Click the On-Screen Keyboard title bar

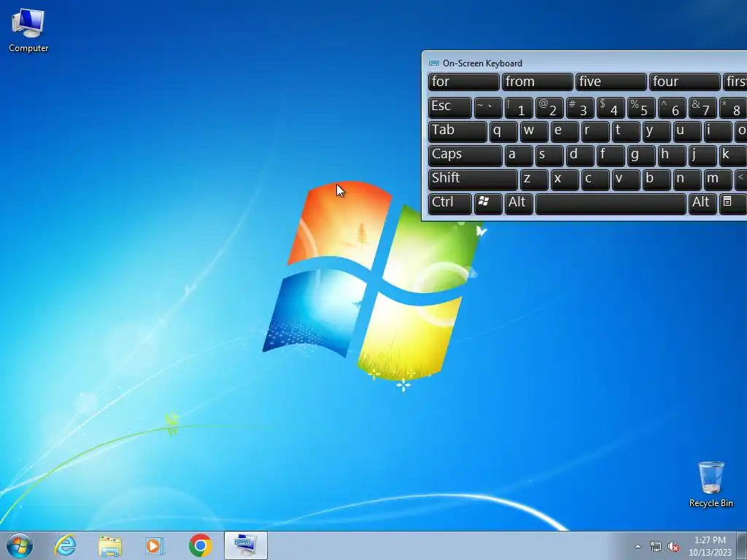(x=584, y=63)
